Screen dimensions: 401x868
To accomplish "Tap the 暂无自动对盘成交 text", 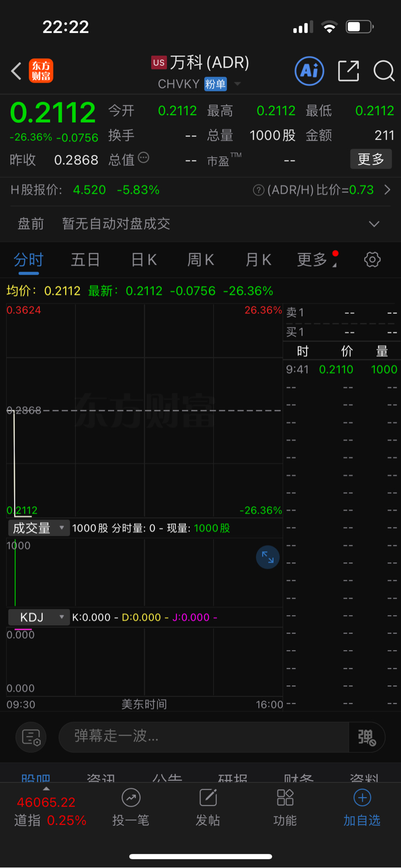I will click(116, 224).
